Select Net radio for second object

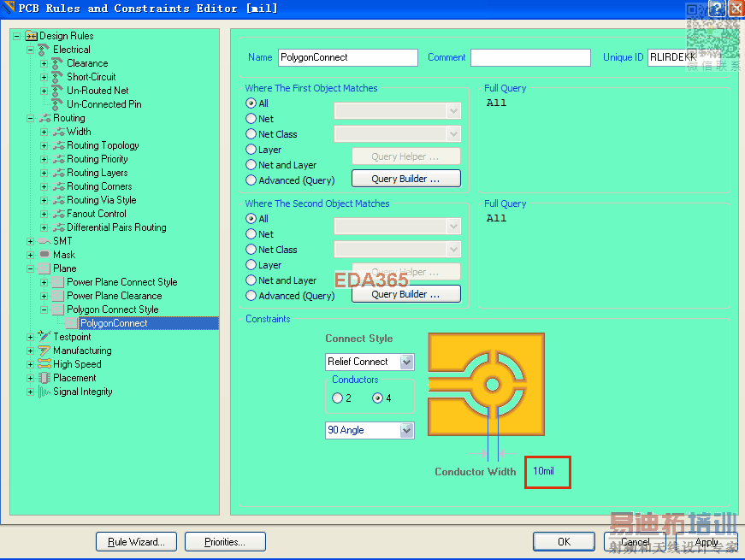(x=251, y=233)
